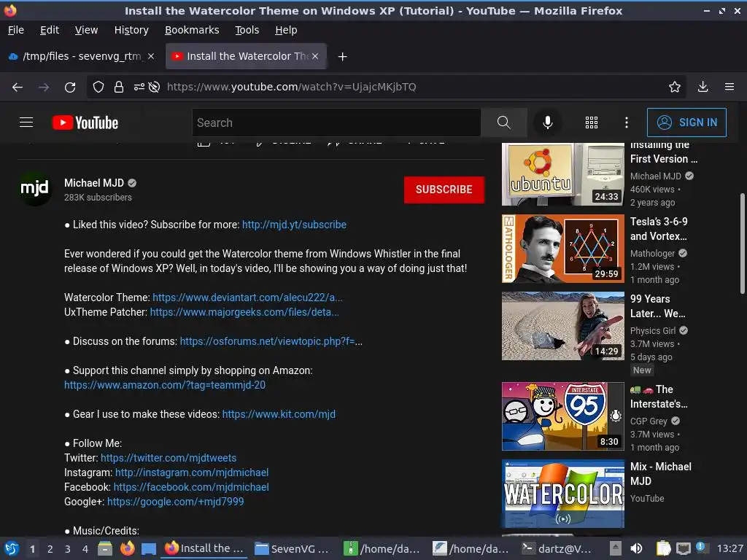Open the instagram.com/mjdmichael link
747x560 pixels.
tap(192, 472)
